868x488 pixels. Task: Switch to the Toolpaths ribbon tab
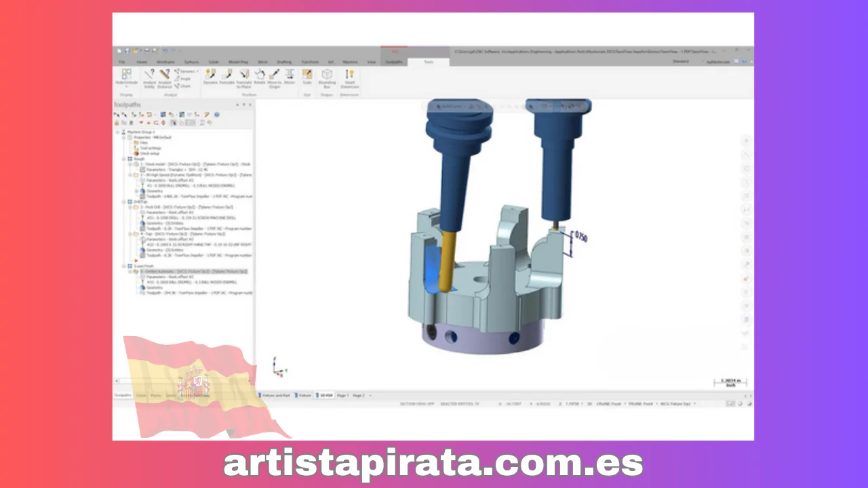pos(393,62)
